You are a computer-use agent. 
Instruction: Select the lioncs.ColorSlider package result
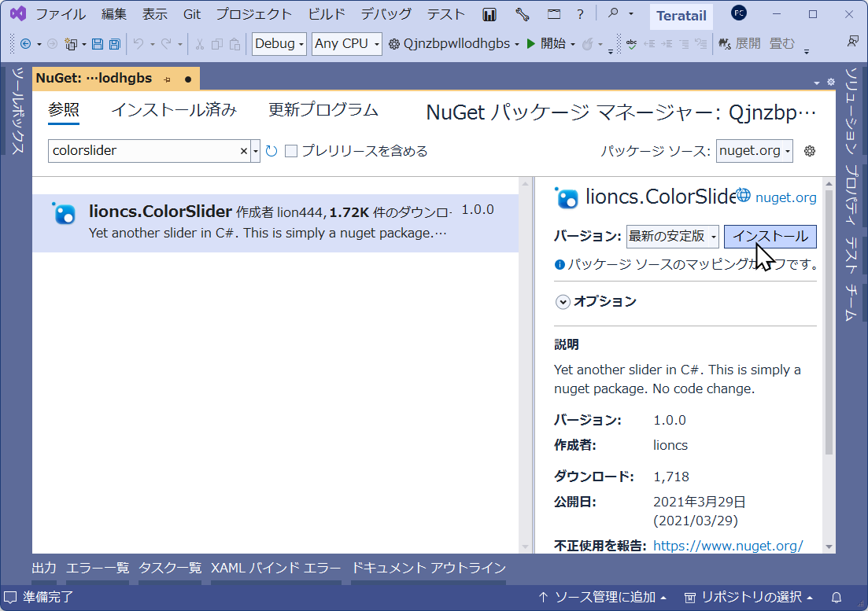click(275, 223)
